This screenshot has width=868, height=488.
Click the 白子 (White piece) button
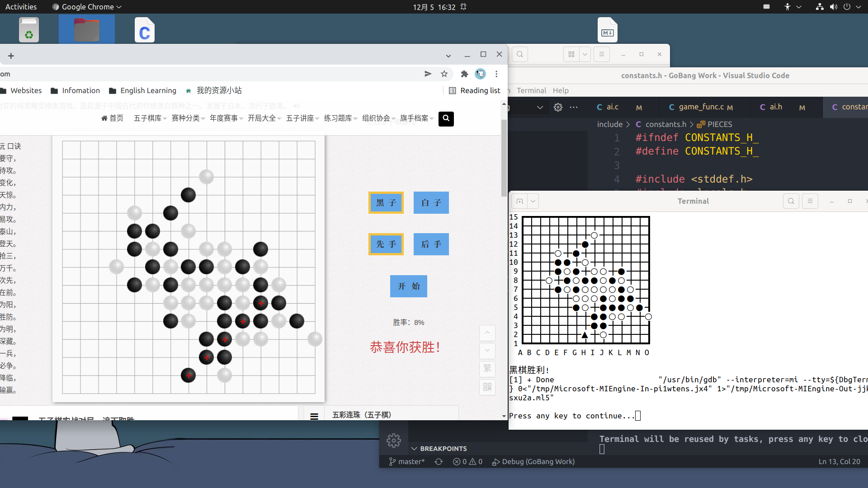coord(431,202)
